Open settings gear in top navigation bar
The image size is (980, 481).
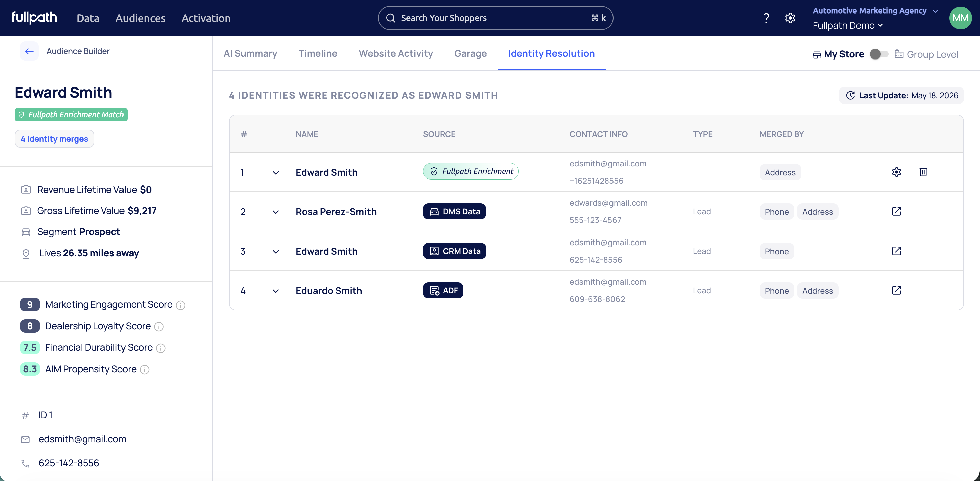click(x=790, y=18)
